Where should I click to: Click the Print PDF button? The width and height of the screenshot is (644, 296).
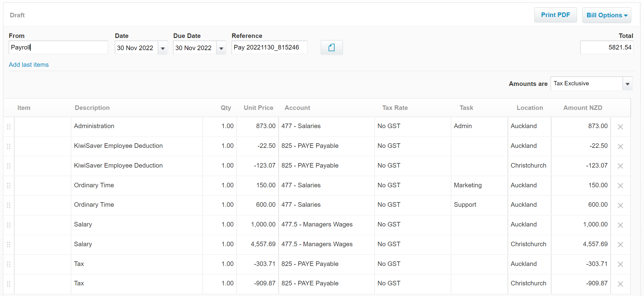click(x=555, y=15)
